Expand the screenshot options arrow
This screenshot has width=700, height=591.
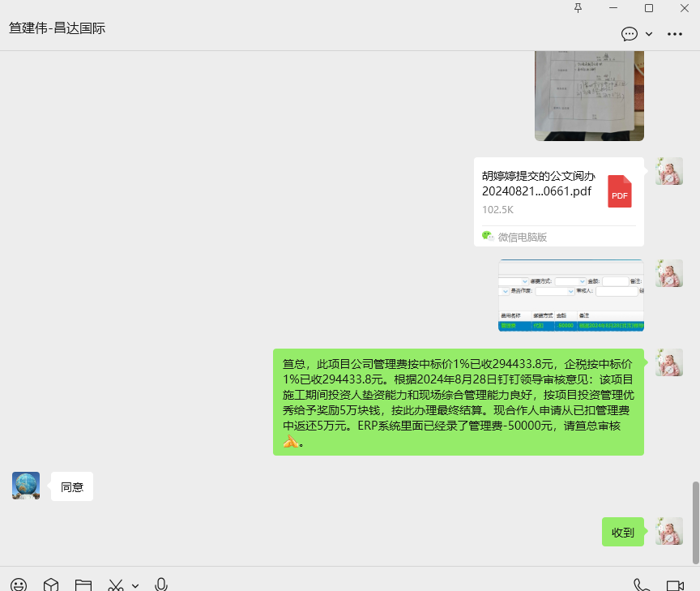coord(135,585)
